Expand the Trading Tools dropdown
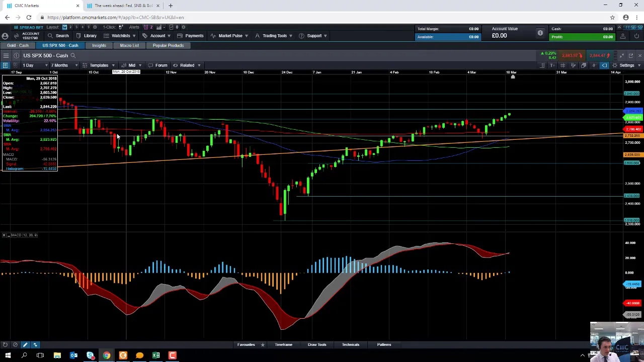Viewport: 644px width, 362px height. (x=274, y=36)
